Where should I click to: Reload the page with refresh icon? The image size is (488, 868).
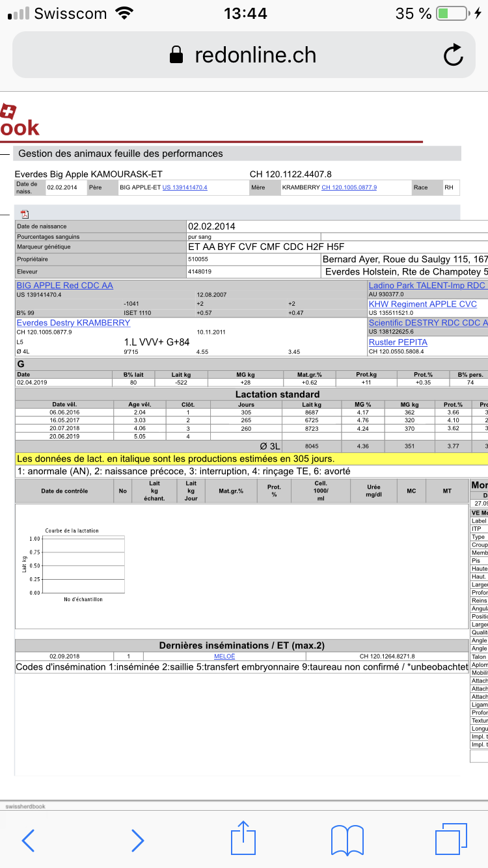[453, 56]
